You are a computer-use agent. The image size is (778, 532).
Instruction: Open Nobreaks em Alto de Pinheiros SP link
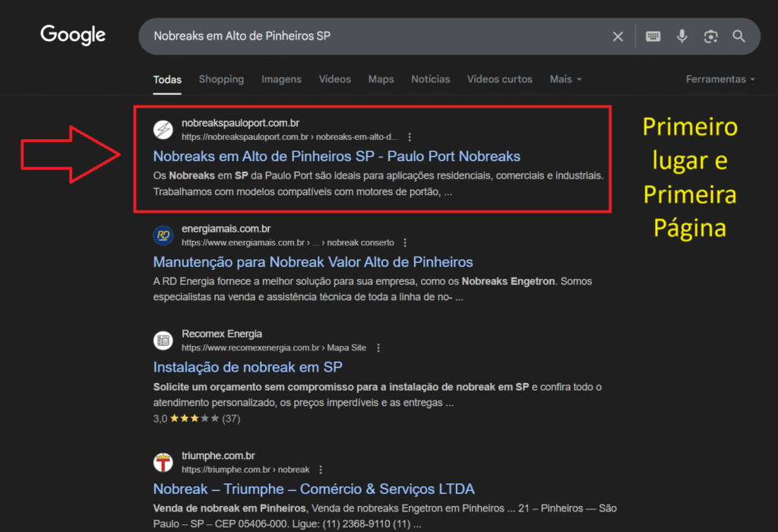(337, 157)
